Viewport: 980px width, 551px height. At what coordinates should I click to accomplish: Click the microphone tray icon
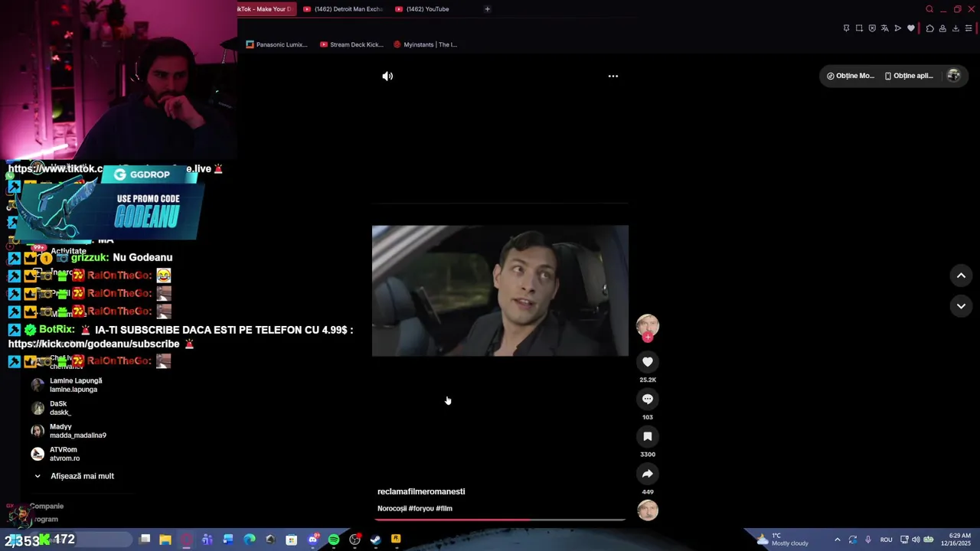tap(867, 540)
